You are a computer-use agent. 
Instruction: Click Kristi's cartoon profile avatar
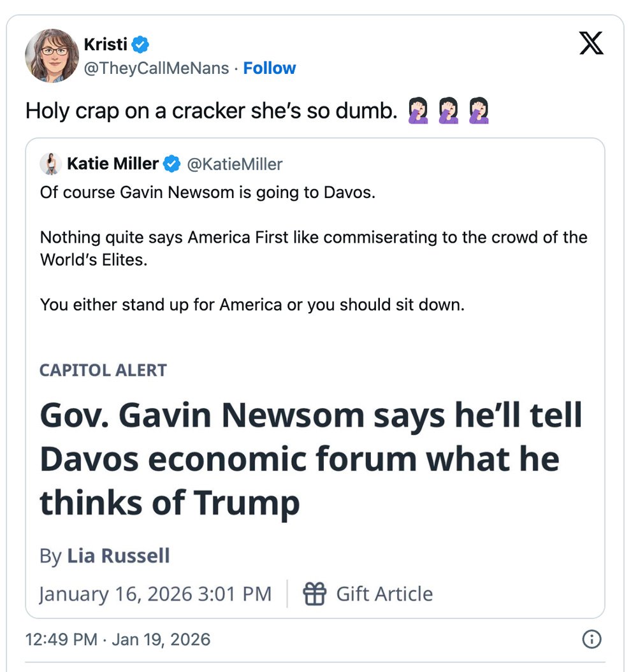[52, 55]
